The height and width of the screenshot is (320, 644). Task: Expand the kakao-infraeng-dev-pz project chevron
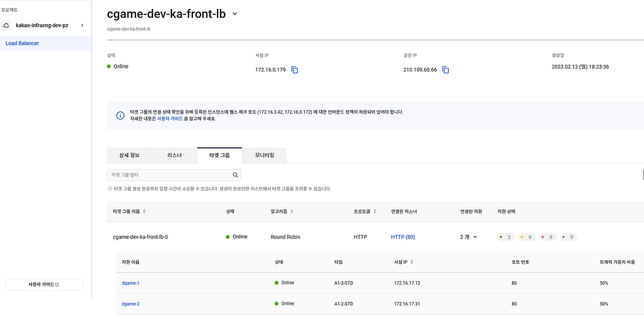pyautogui.click(x=82, y=25)
